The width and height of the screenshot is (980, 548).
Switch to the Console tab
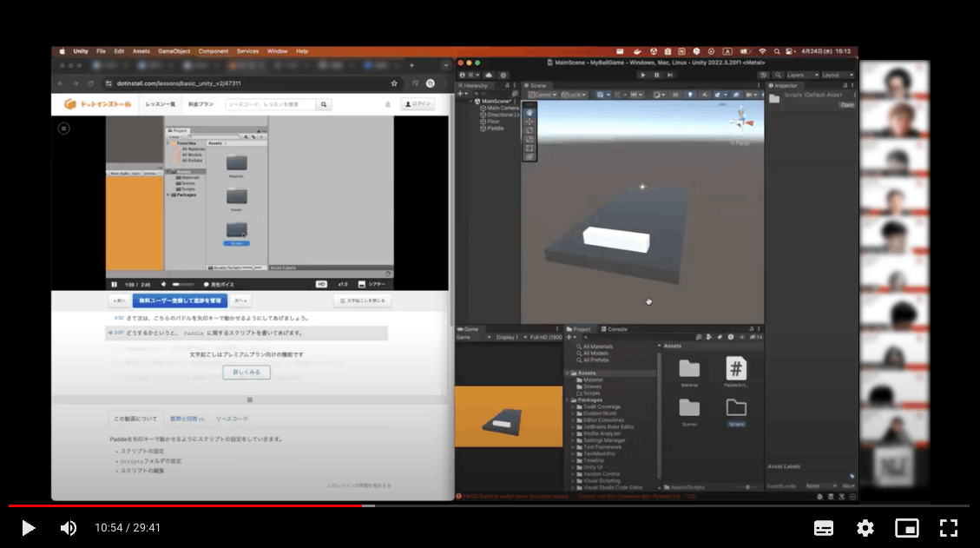click(x=614, y=329)
